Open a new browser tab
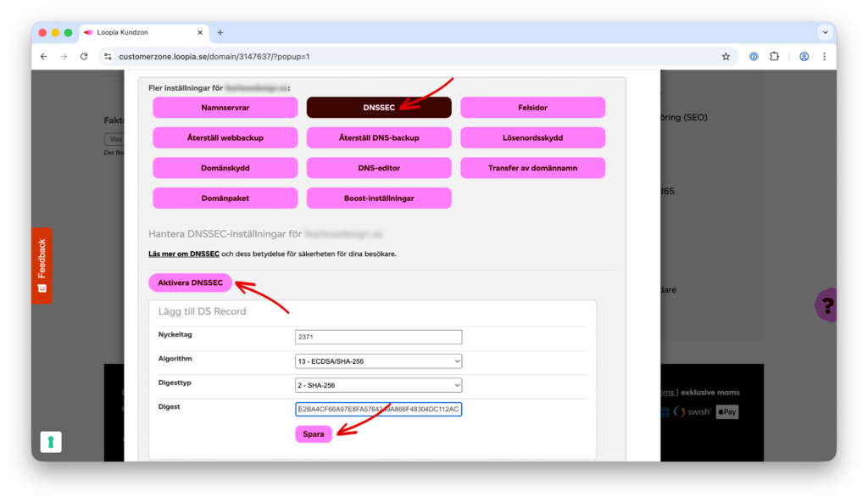Image resolution: width=868 pixels, height=503 pixels. (220, 32)
